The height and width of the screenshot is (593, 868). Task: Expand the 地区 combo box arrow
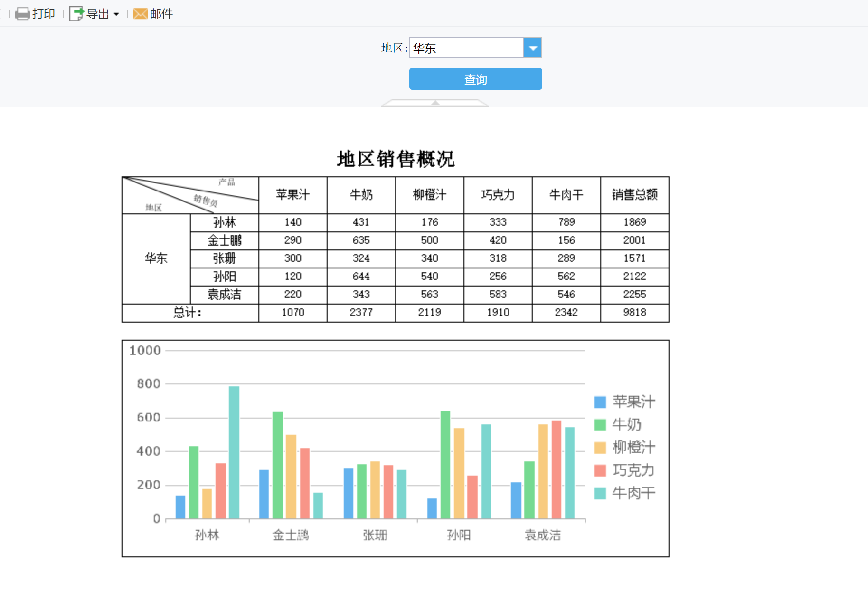[533, 48]
